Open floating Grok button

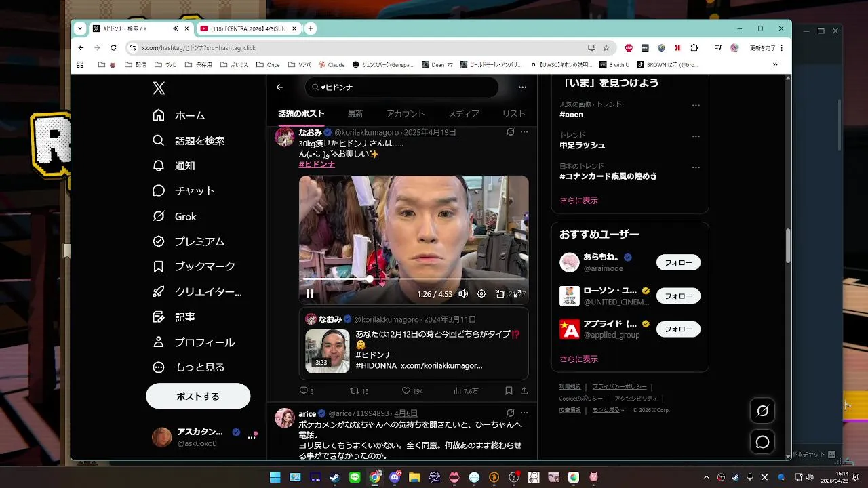click(x=762, y=411)
